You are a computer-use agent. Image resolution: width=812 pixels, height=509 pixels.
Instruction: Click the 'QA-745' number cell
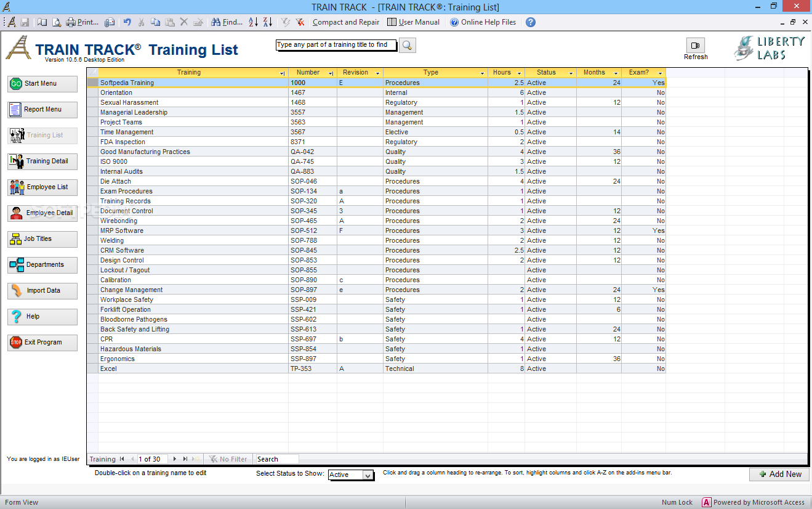tap(313, 161)
